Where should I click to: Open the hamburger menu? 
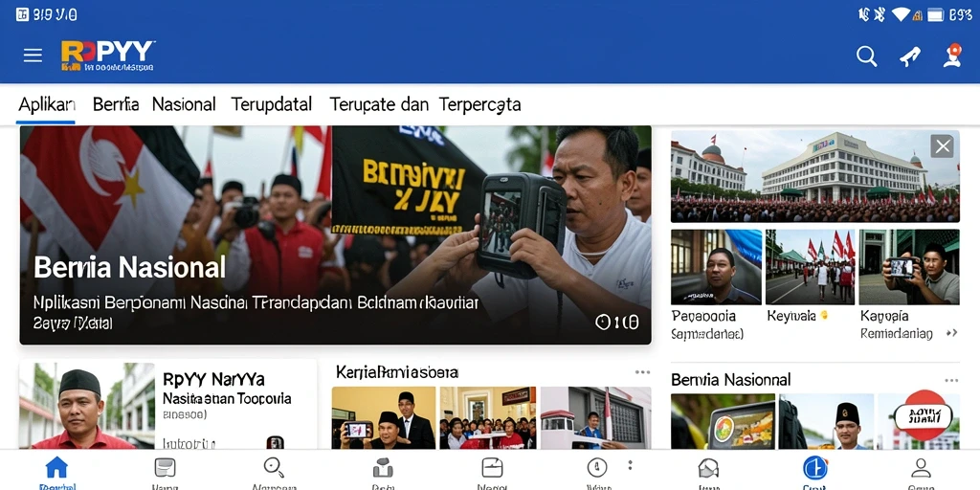tap(33, 56)
